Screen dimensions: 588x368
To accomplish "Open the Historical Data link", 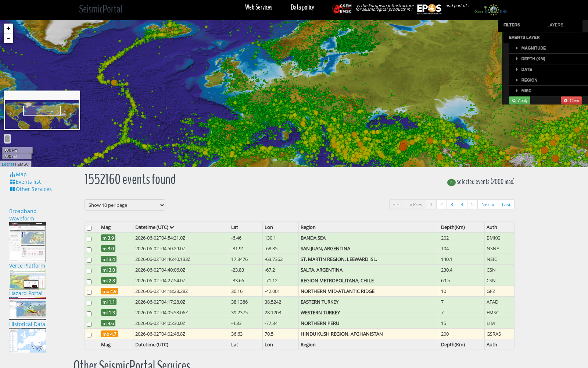I will coord(27,324).
